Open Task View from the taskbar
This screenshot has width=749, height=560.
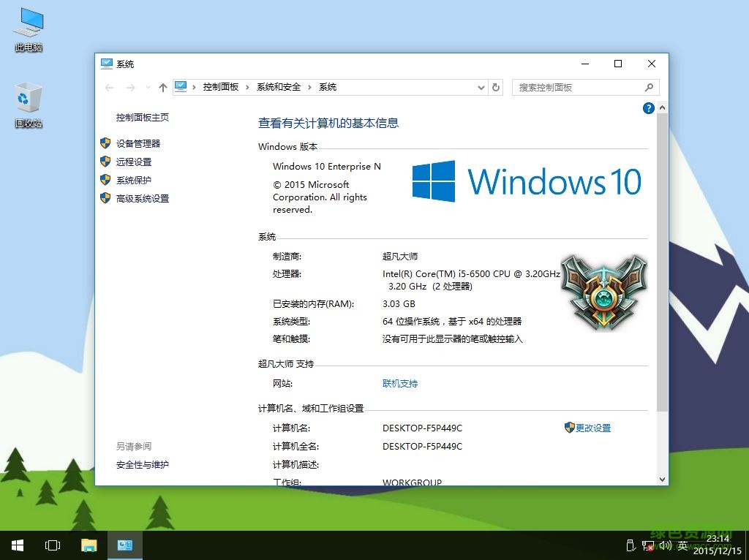[x=52, y=545]
